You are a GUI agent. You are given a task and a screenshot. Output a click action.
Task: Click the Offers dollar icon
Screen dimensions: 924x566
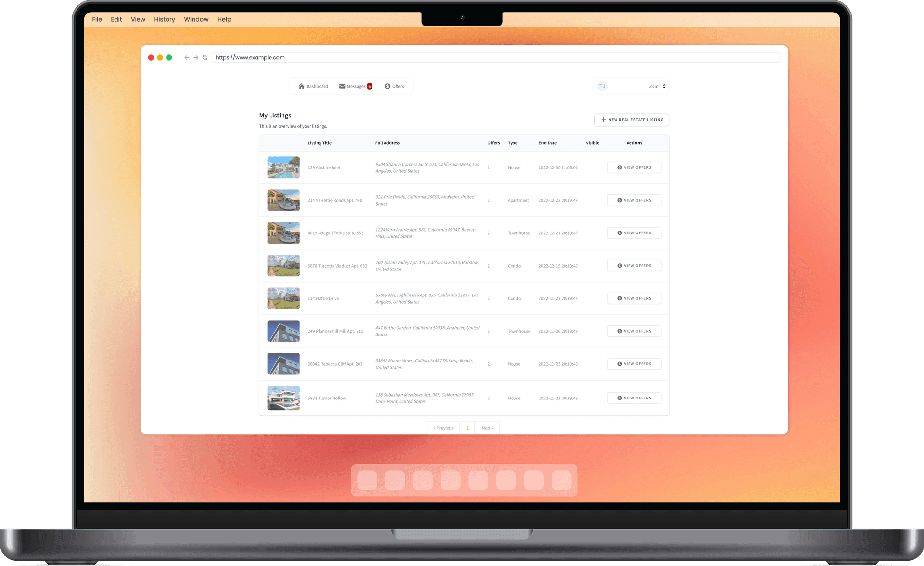pyautogui.click(x=387, y=86)
